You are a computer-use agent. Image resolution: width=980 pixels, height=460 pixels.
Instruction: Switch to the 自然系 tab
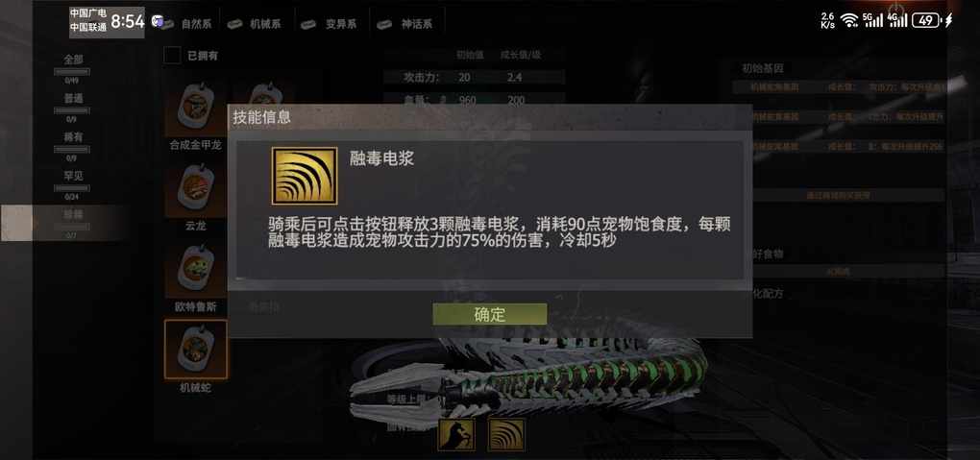click(x=186, y=24)
